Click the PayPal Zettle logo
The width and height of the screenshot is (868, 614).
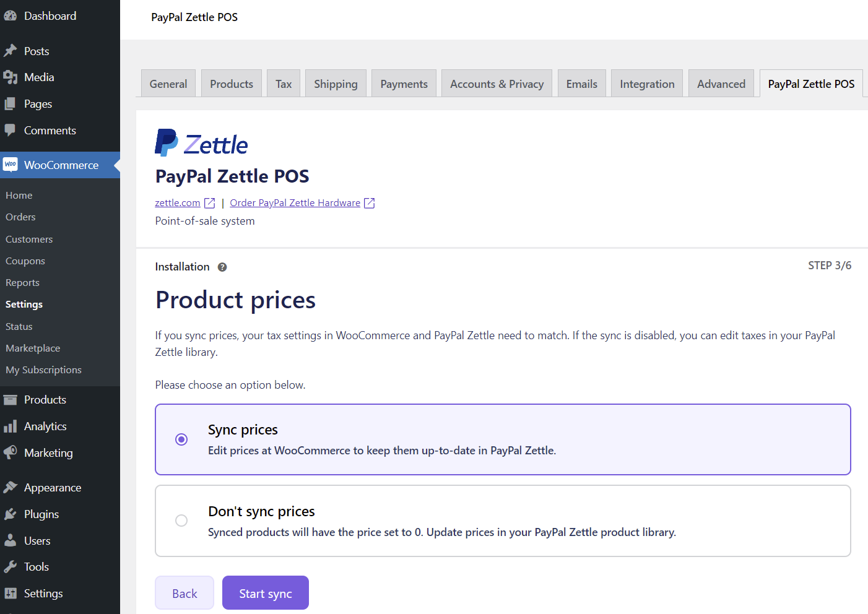pyautogui.click(x=201, y=143)
